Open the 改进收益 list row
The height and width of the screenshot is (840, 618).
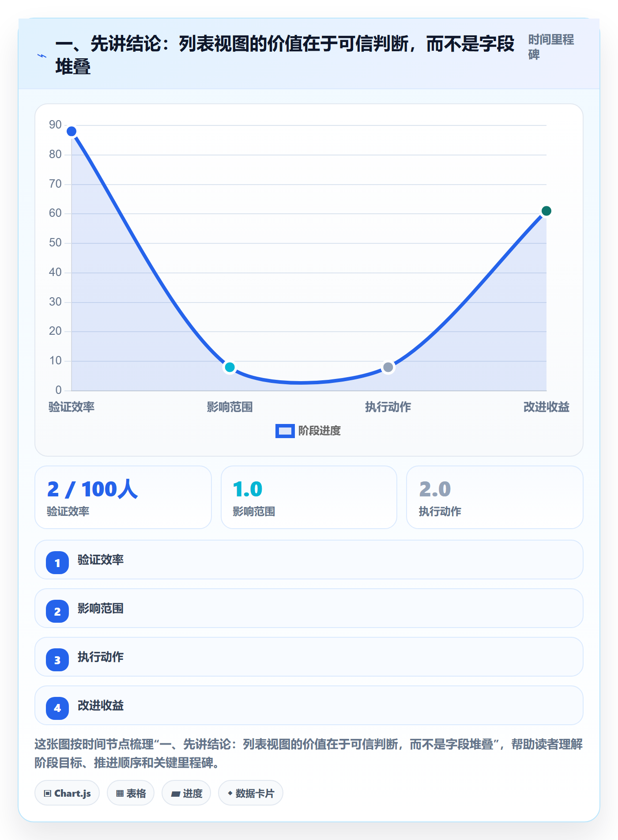(x=309, y=705)
